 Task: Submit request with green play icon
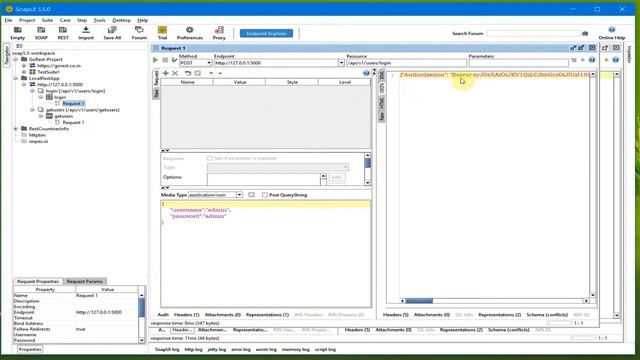point(156,60)
